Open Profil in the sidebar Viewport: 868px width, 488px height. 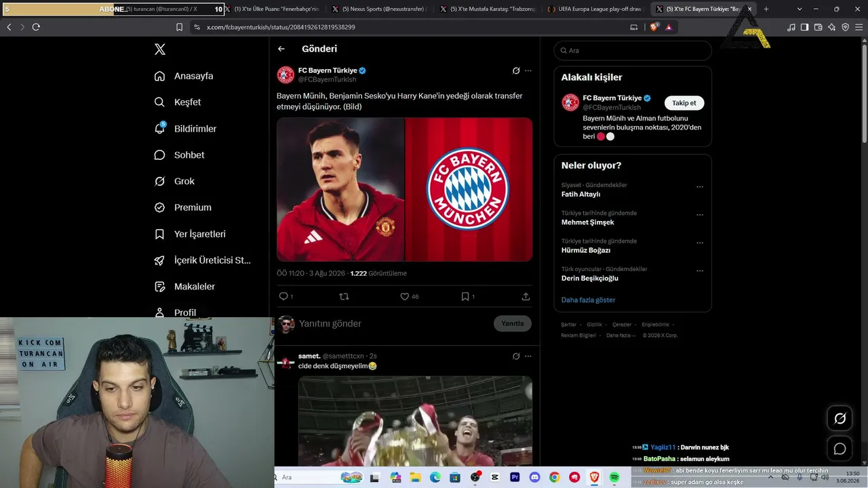point(175,312)
